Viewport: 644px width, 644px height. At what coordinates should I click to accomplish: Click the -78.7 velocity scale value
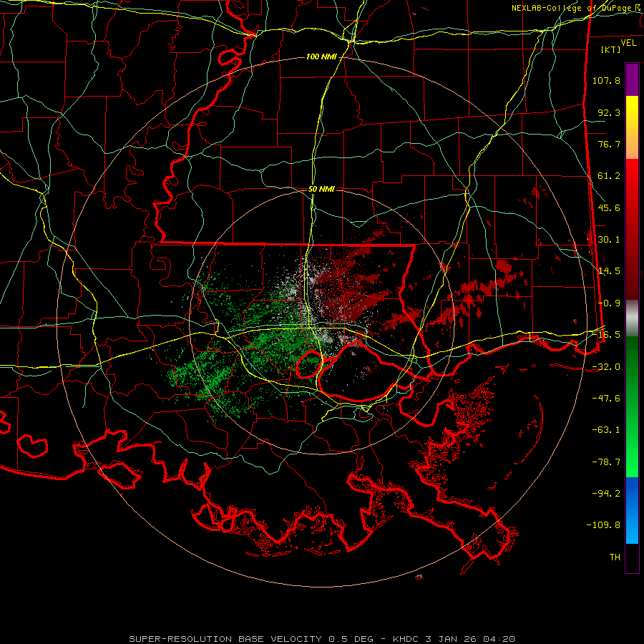pos(606,462)
